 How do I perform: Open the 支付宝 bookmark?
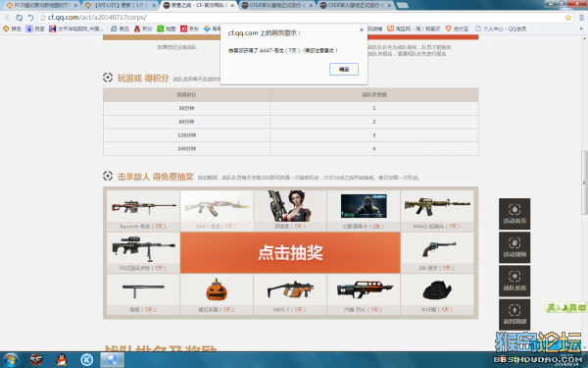[457, 28]
